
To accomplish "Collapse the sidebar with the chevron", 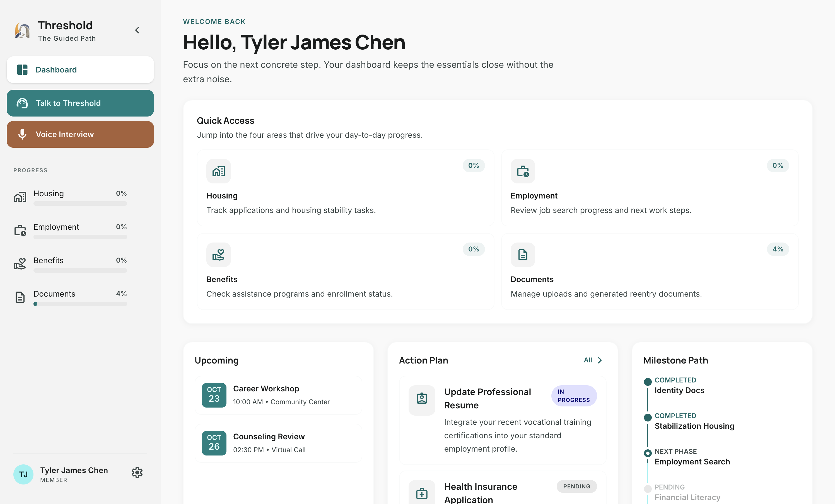I will pos(137,30).
